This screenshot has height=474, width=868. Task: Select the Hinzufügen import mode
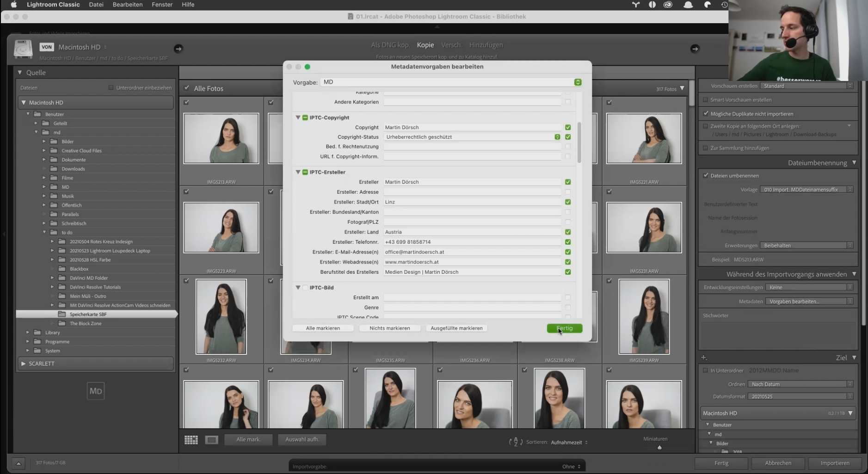click(486, 45)
